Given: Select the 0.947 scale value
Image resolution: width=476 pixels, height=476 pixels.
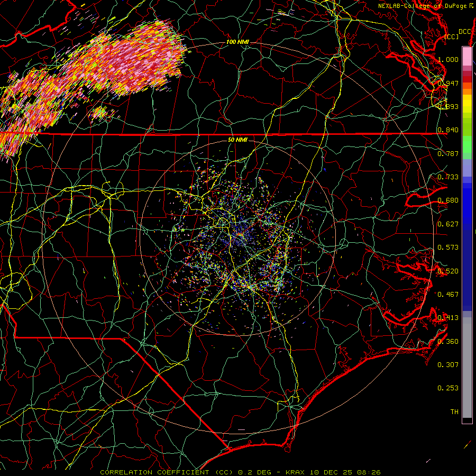Looking at the screenshot, I should [448, 83].
